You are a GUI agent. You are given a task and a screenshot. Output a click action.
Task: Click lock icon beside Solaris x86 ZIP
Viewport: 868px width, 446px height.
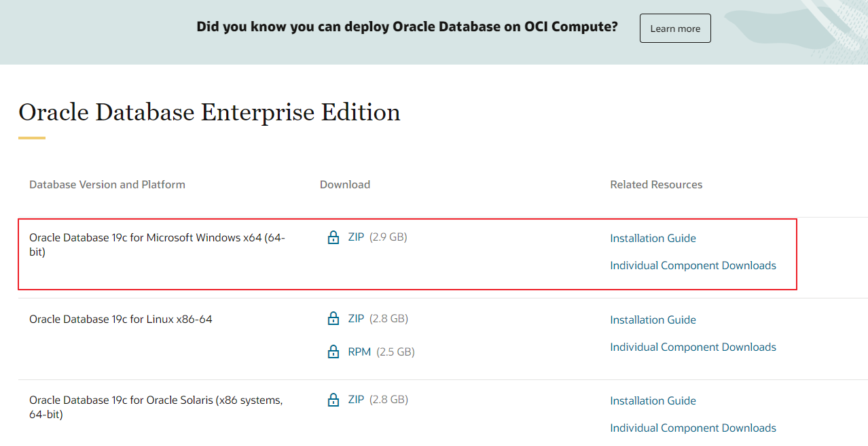pos(333,399)
